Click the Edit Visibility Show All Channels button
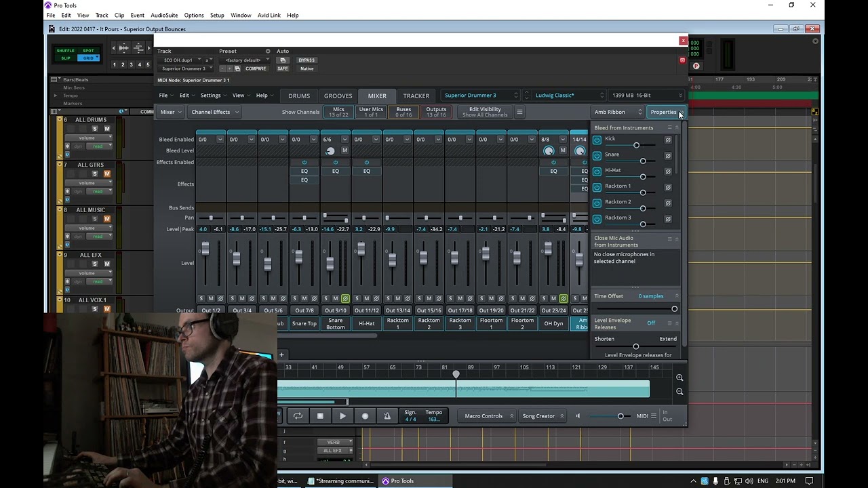Viewport: 868px width, 488px height. point(485,112)
